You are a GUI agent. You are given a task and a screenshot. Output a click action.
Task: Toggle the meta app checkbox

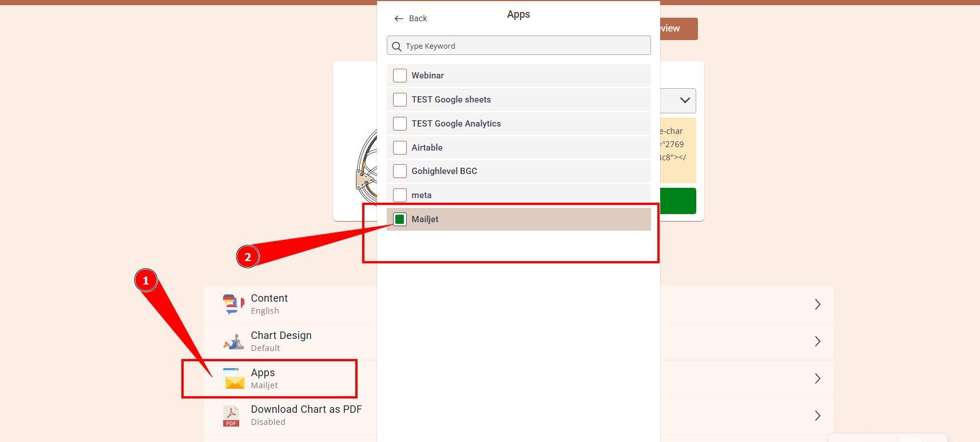tap(400, 195)
